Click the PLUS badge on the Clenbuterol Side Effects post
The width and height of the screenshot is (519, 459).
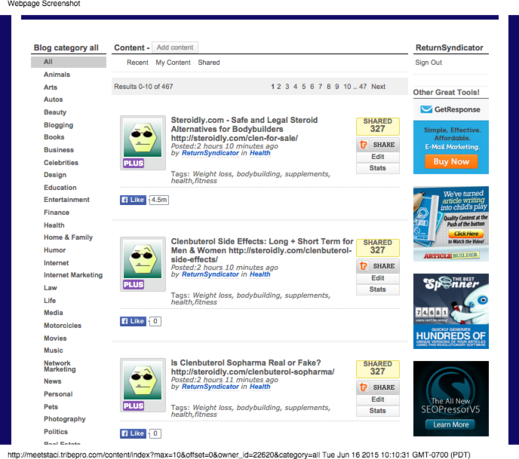tap(133, 285)
